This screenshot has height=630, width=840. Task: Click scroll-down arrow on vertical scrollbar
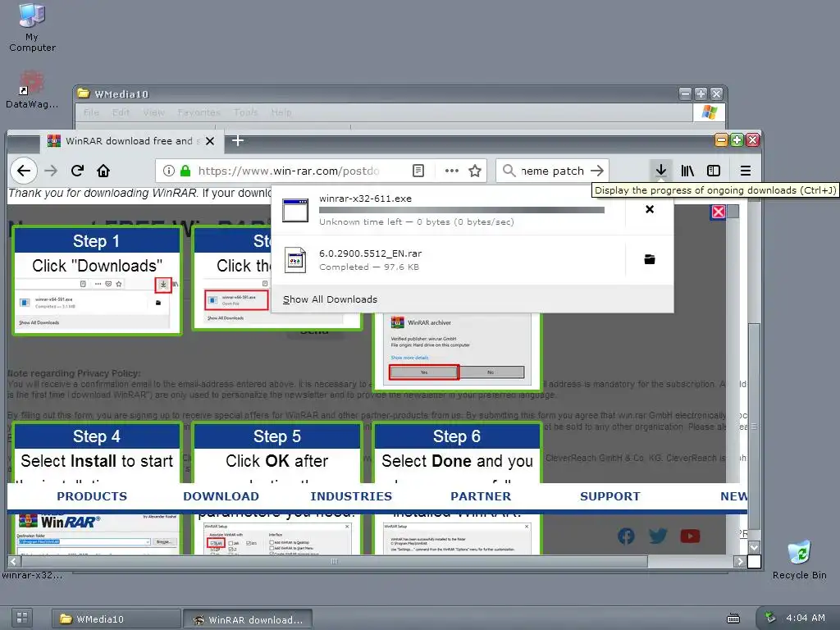[754, 547]
